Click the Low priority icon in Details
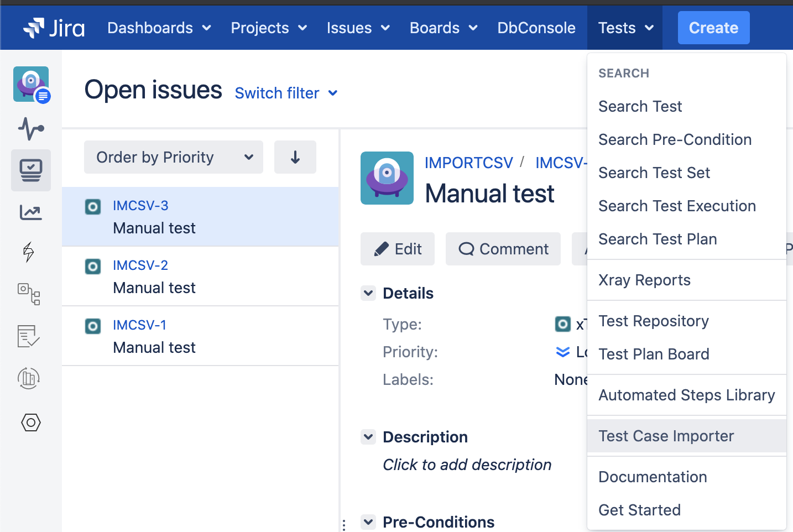Image resolution: width=793 pixels, height=532 pixels. pos(562,352)
